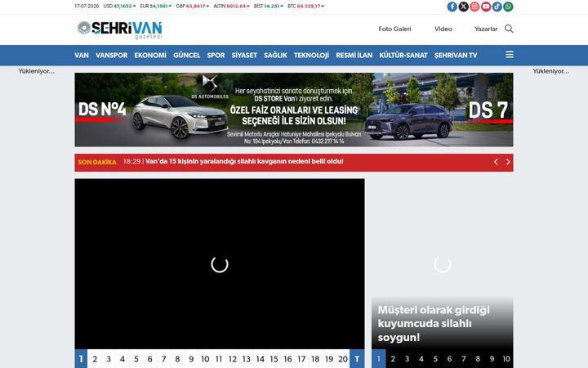Select slide 5 in main slider
Image resolution: width=588 pixels, height=368 pixels.
click(136, 359)
